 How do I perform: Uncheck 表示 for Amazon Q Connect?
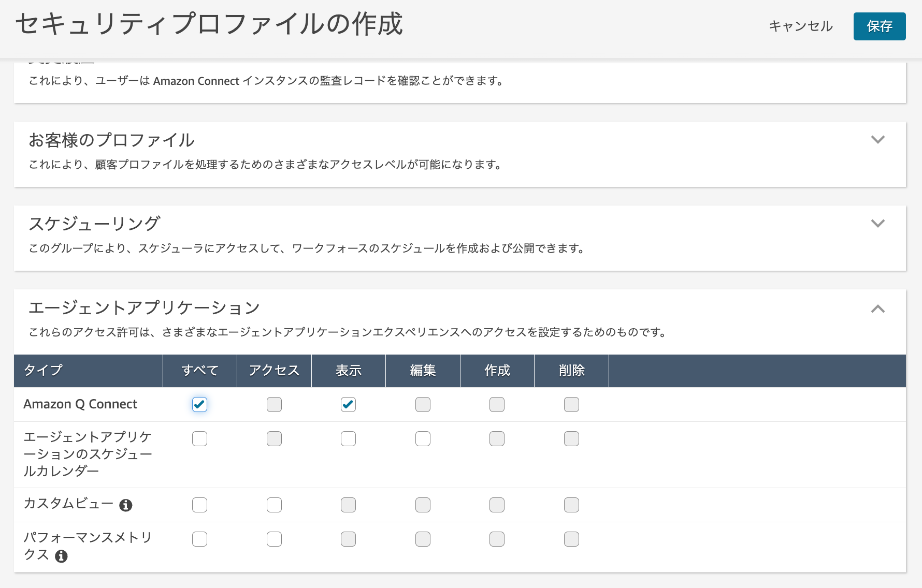click(348, 405)
